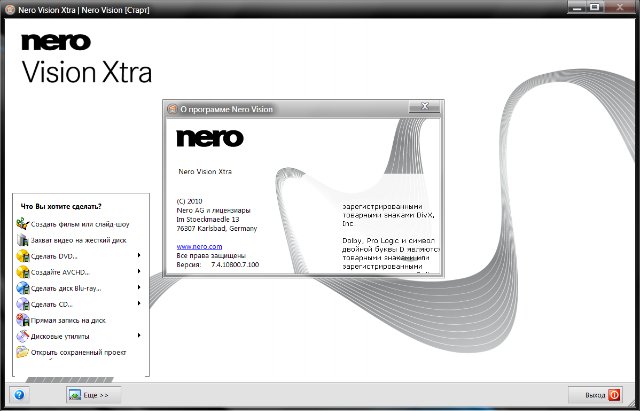640x411 pixels.
Task: Expand the Blu-ray disc submenu arrow
Action: [139, 287]
